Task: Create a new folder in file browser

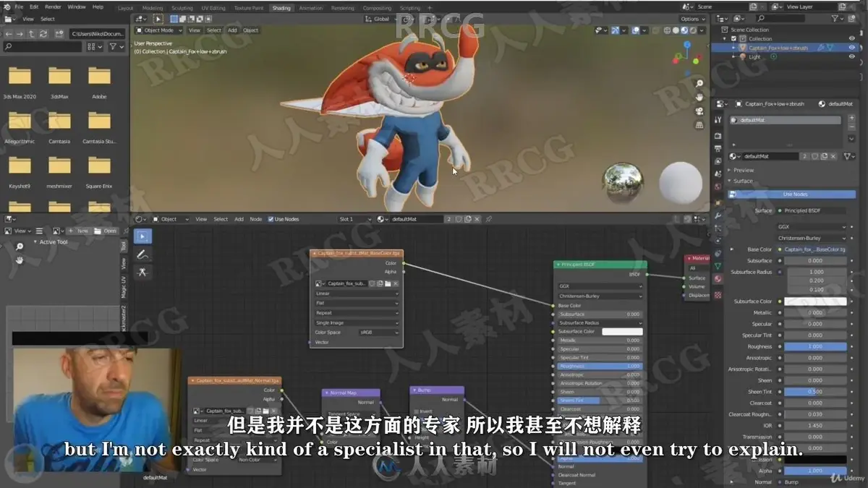Action: pyautogui.click(x=59, y=33)
